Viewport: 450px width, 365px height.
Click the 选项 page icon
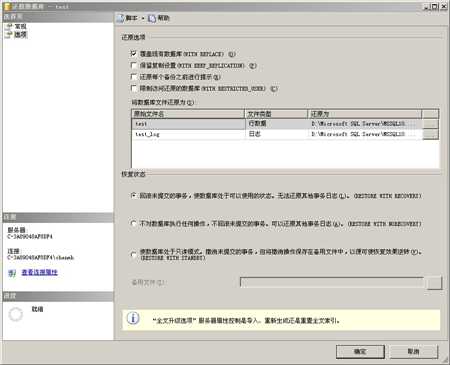pyautogui.click(x=9, y=34)
